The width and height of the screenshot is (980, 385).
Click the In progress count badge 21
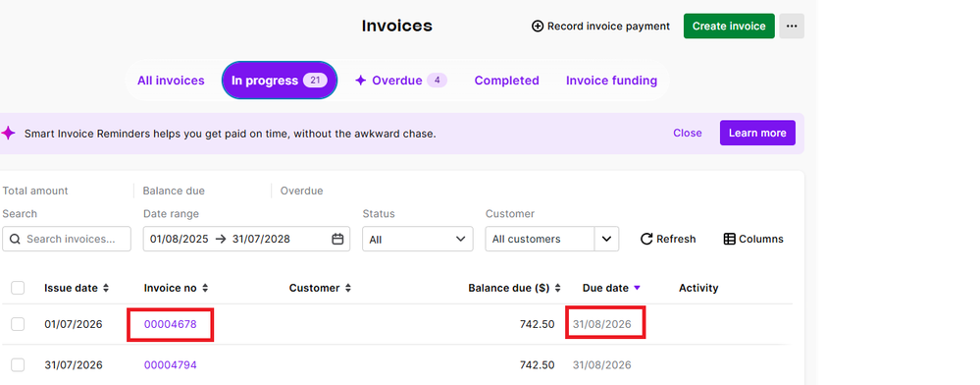coord(315,81)
